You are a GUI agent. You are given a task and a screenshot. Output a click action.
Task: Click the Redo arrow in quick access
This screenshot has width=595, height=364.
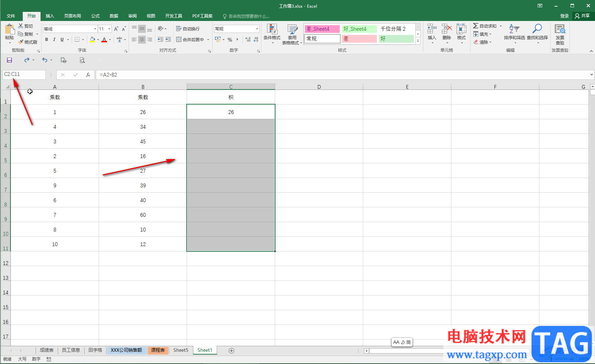click(x=27, y=60)
